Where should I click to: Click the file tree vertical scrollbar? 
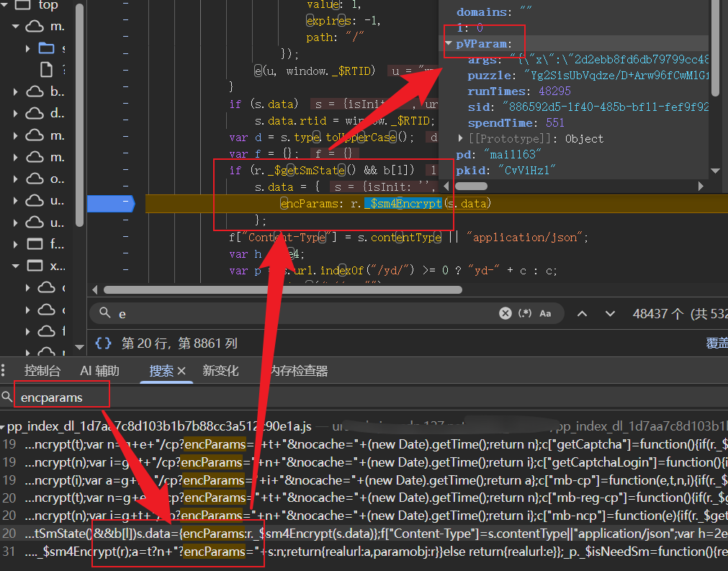coord(79,114)
